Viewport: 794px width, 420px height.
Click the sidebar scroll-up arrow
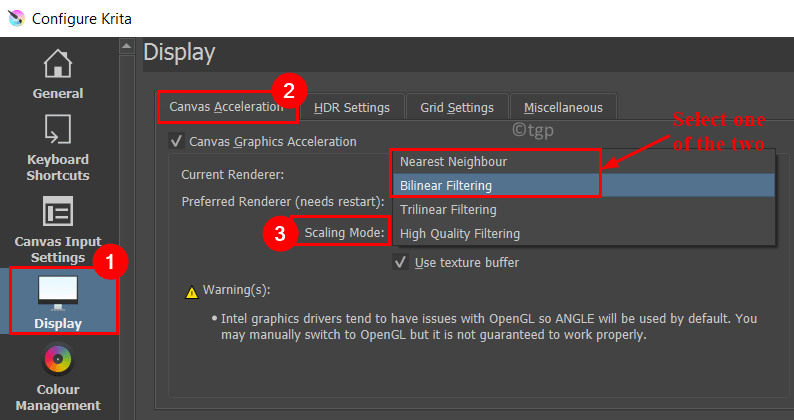(127, 46)
